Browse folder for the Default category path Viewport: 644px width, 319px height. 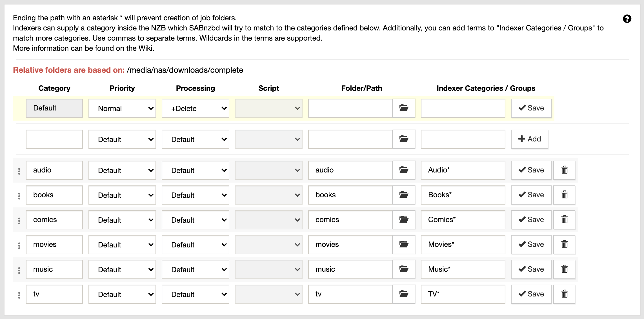click(404, 108)
